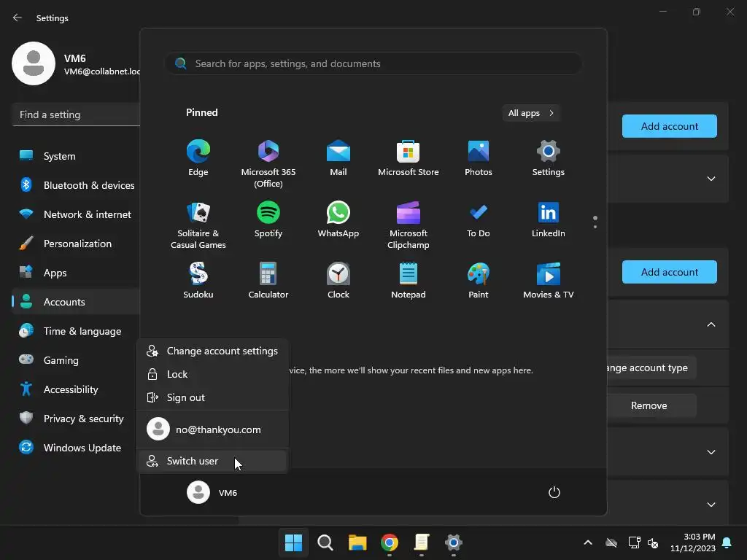Launch Solitaire & Casual Games

pyautogui.click(x=198, y=225)
